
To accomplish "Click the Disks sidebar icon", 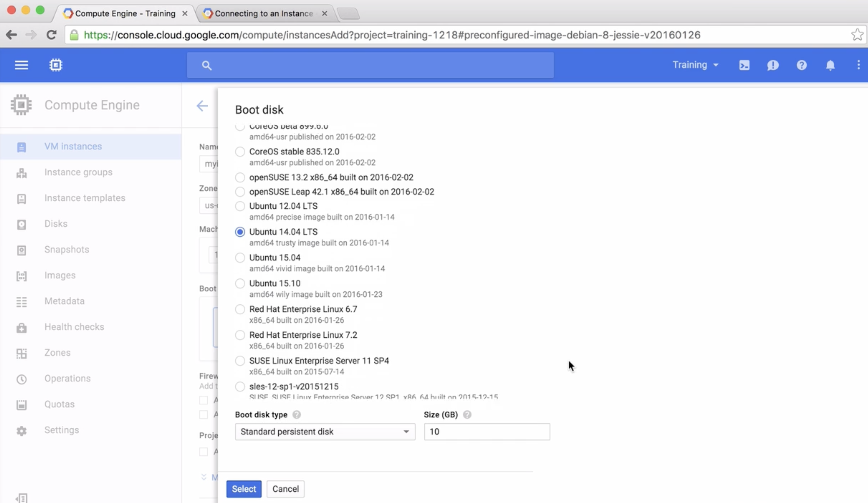I will pyautogui.click(x=21, y=225).
